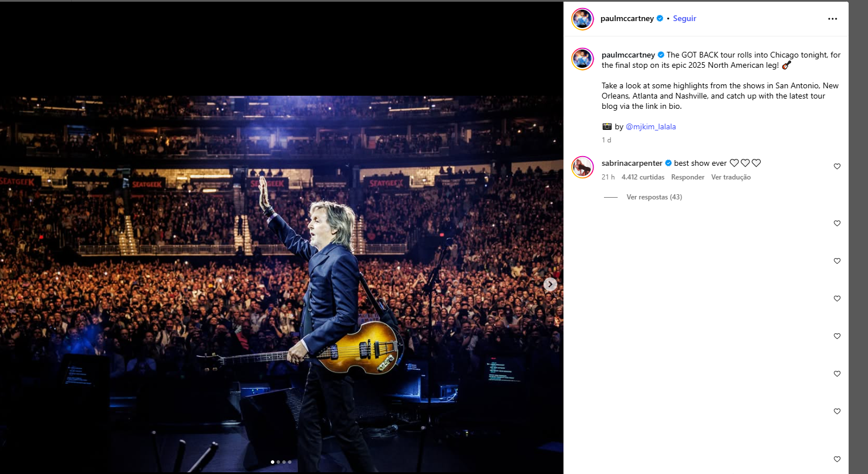868x474 pixels.
Task: Toggle the heart below sabrinacarpenter's comment
Action: pyautogui.click(x=837, y=223)
